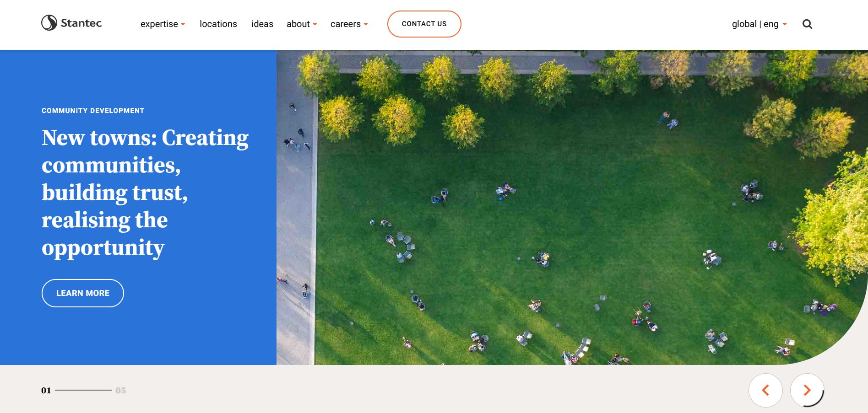
Task: Select the right chevron in the carousel controls
Action: pyautogui.click(x=807, y=390)
